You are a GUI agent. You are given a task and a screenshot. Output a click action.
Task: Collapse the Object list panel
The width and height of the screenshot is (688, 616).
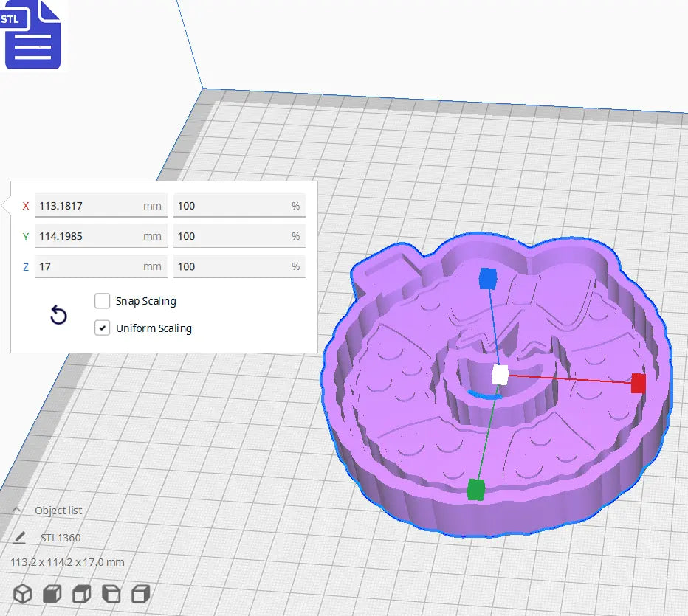coord(16,510)
